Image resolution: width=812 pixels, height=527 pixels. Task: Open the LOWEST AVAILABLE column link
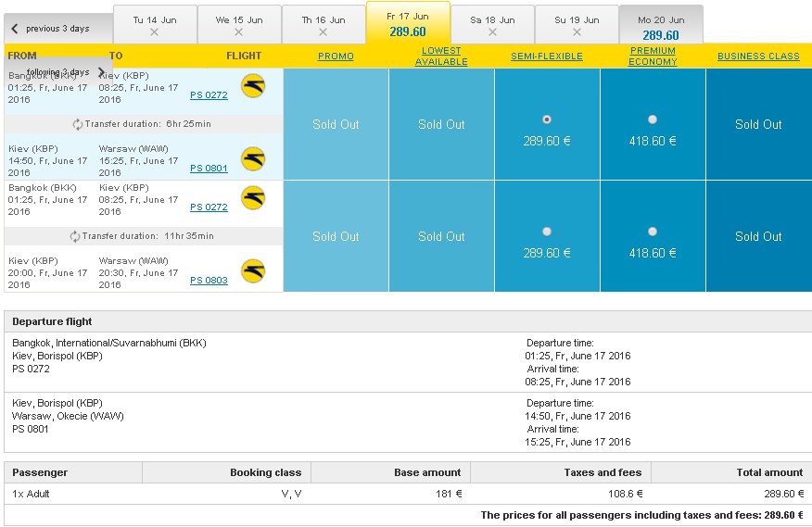441,56
